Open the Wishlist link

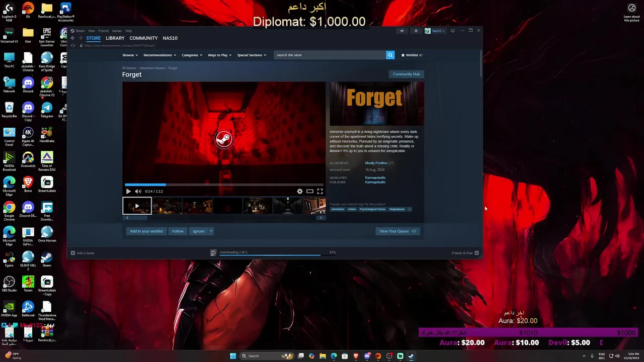[x=412, y=55]
